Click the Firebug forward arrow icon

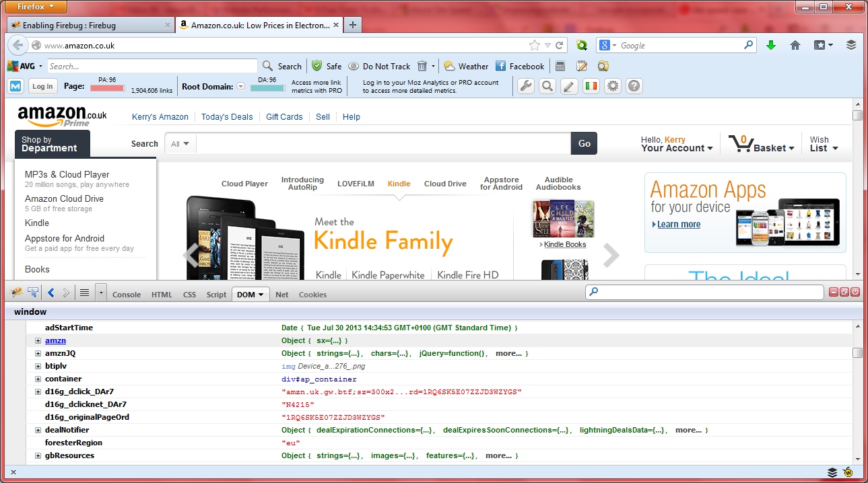click(66, 293)
